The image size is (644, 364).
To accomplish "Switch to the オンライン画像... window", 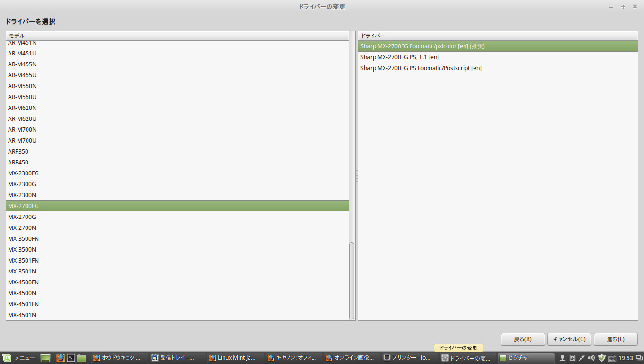I will 352,358.
